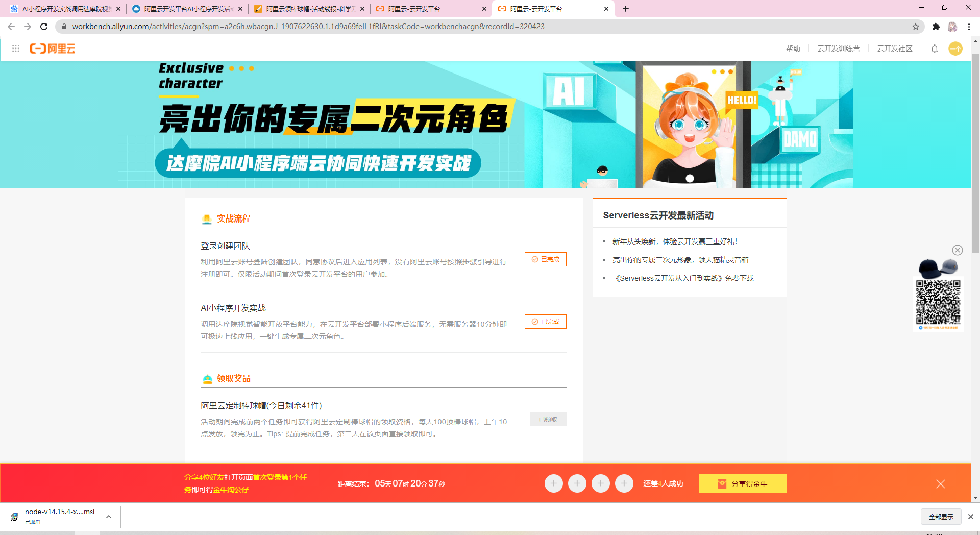Screen dimensions: 980x535
Task: Click the site lock icon in address bar
Action: (x=64, y=27)
